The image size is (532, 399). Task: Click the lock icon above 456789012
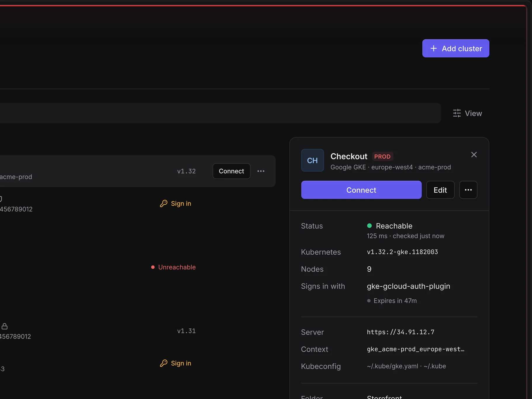coord(4,326)
